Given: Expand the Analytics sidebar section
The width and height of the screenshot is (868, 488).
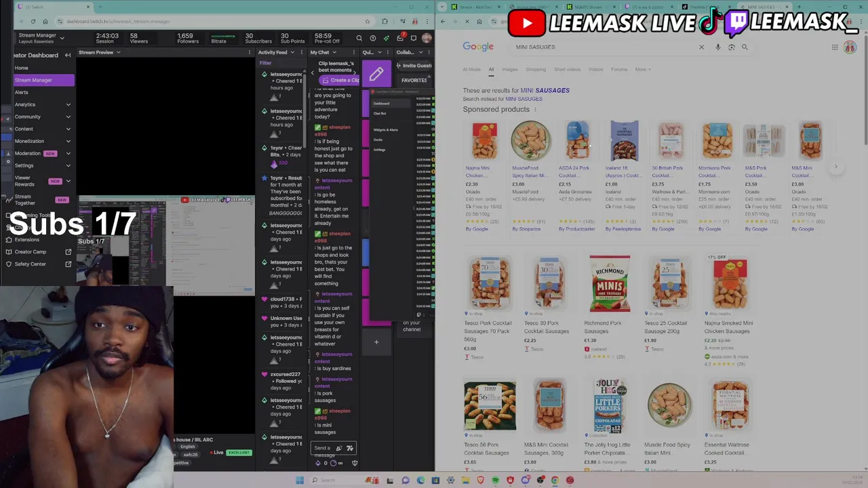Looking at the screenshot, I should click(68, 104).
